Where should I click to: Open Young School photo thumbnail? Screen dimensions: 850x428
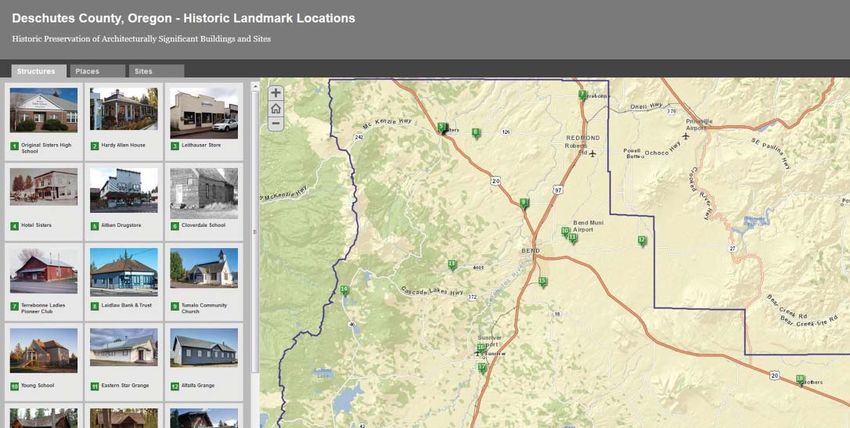(44, 351)
